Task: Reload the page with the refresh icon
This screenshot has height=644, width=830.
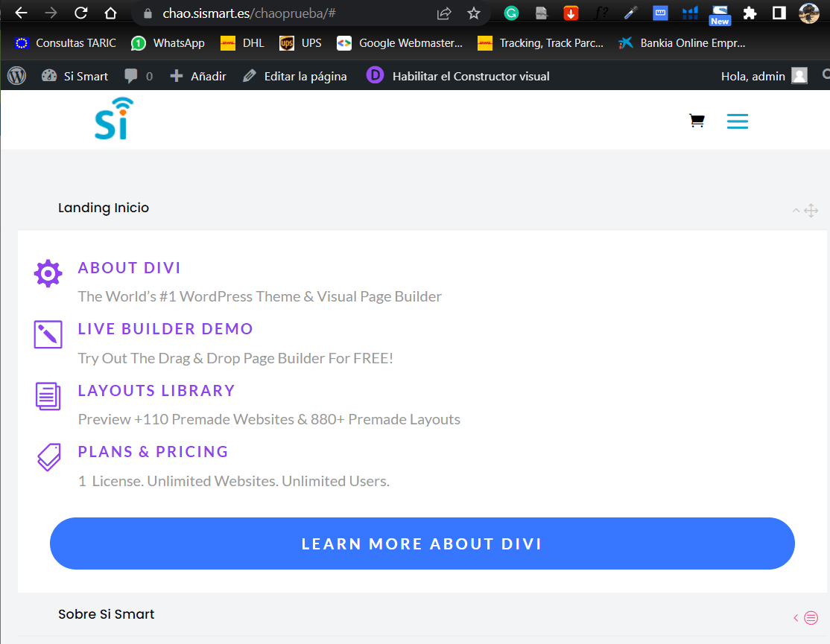Action: [81, 13]
